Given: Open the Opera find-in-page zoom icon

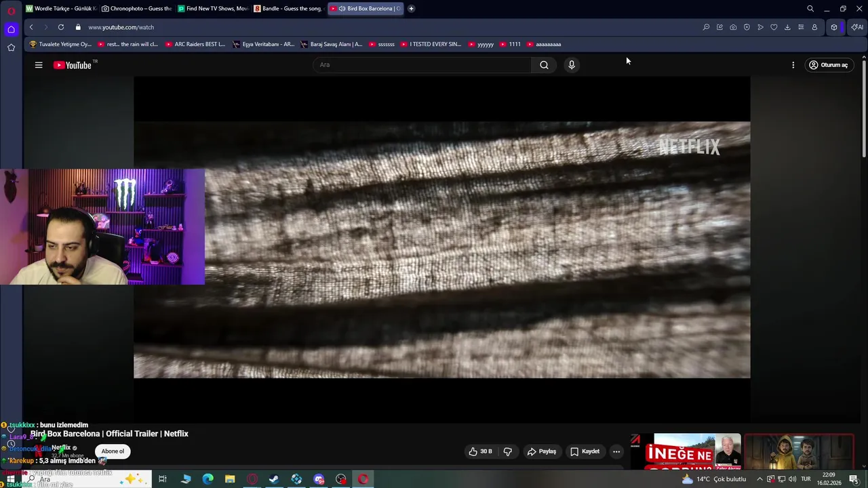Looking at the screenshot, I should click(x=706, y=27).
